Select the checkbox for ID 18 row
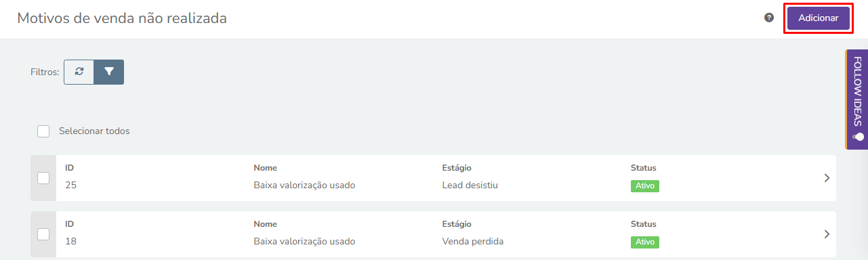The height and width of the screenshot is (260, 868). pyautogui.click(x=43, y=234)
